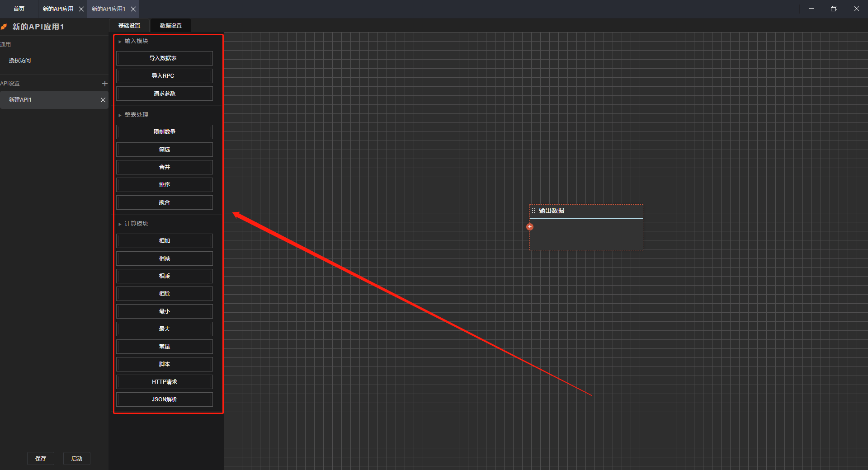Screen dimensions: 868x470
Task: Add the 排序 module
Action: 165,185
